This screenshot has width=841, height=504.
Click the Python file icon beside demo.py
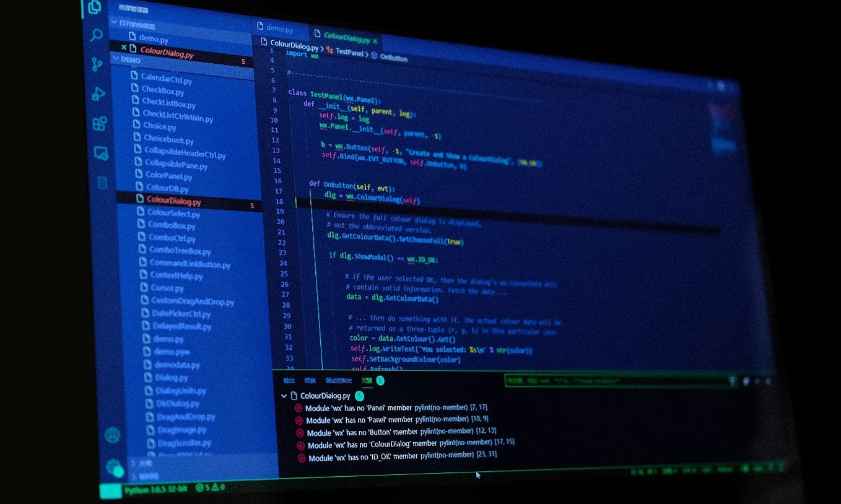pos(134,37)
